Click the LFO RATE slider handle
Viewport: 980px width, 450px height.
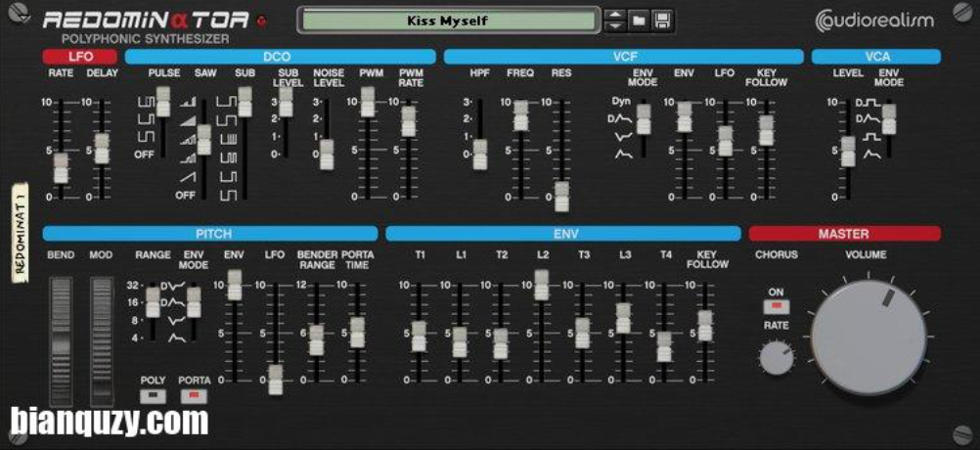pos(61,168)
